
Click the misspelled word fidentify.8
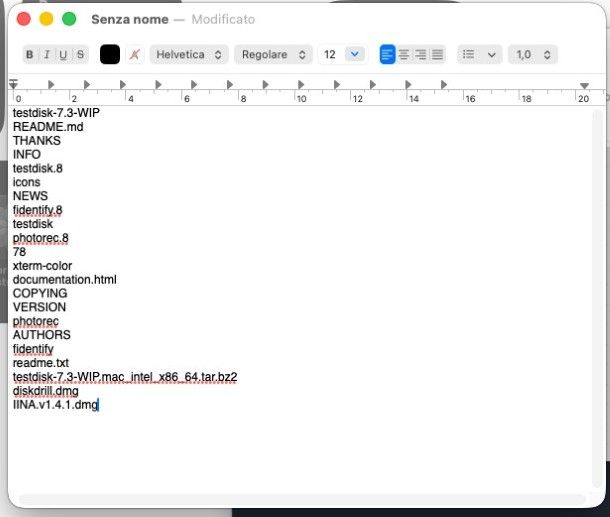pyautogui.click(x=38, y=210)
